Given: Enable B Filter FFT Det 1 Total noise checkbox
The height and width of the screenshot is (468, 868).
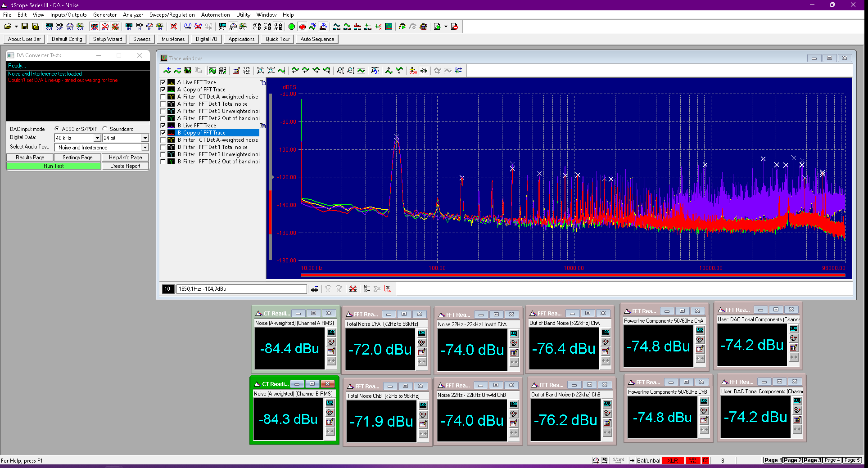Looking at the screenshot, I should (x=163, y=147).
